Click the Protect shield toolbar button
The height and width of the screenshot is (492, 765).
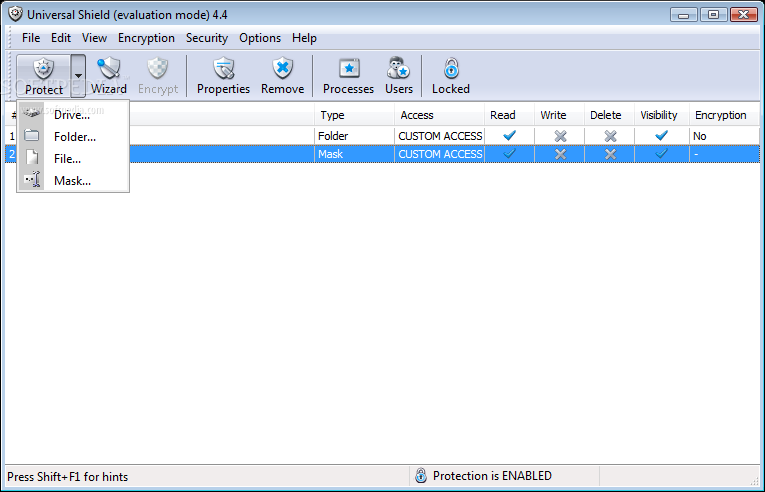[44, 76]
